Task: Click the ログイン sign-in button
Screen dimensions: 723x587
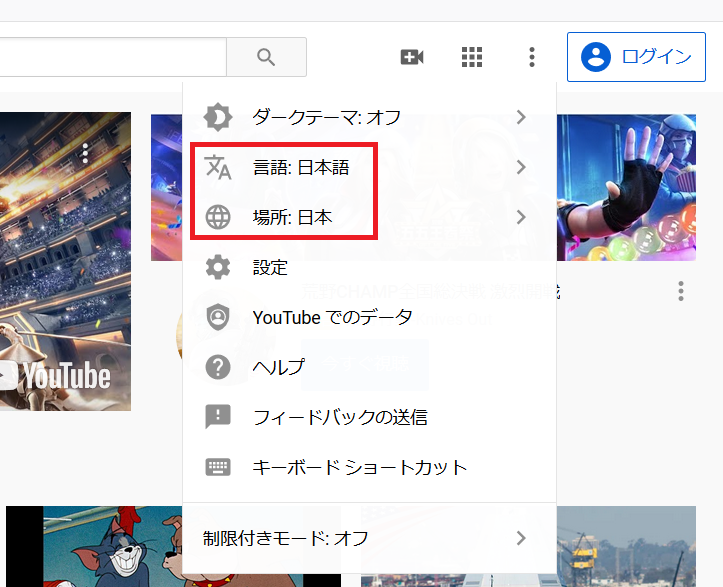Action: point(636,57)
